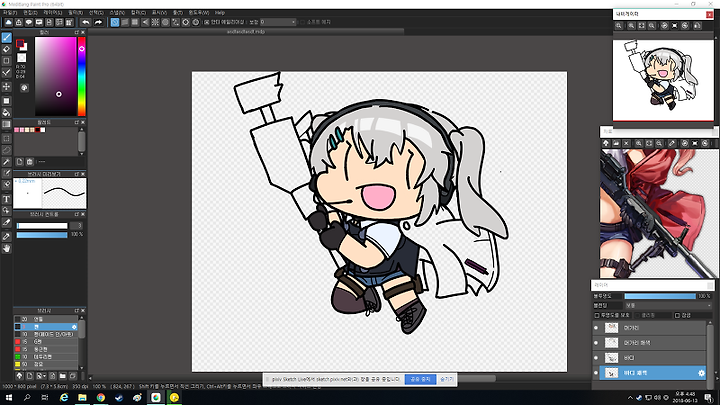Toggle the anti-aliasing checkbox in toolbar
The image size is (720, 405).
[207, 22]
